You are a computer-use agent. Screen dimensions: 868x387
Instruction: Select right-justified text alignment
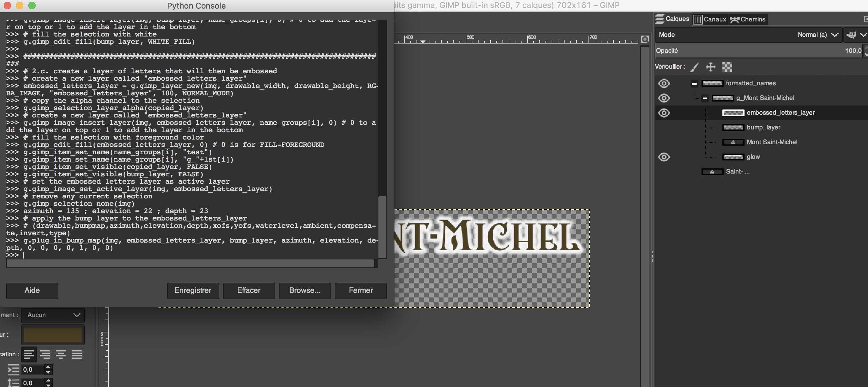click(45, 354)
